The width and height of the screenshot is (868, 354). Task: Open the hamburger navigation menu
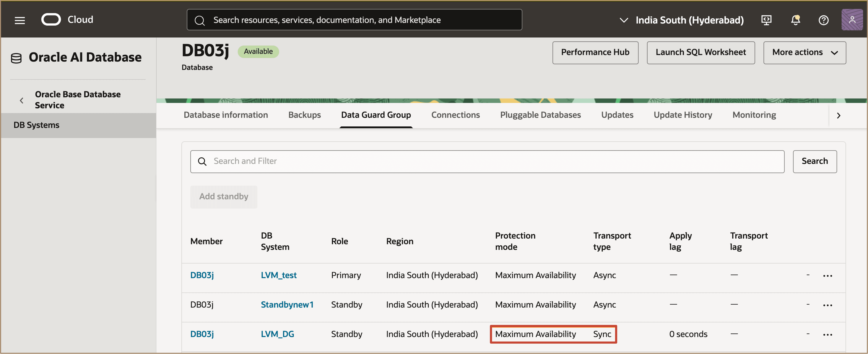[x=20, y=20]
